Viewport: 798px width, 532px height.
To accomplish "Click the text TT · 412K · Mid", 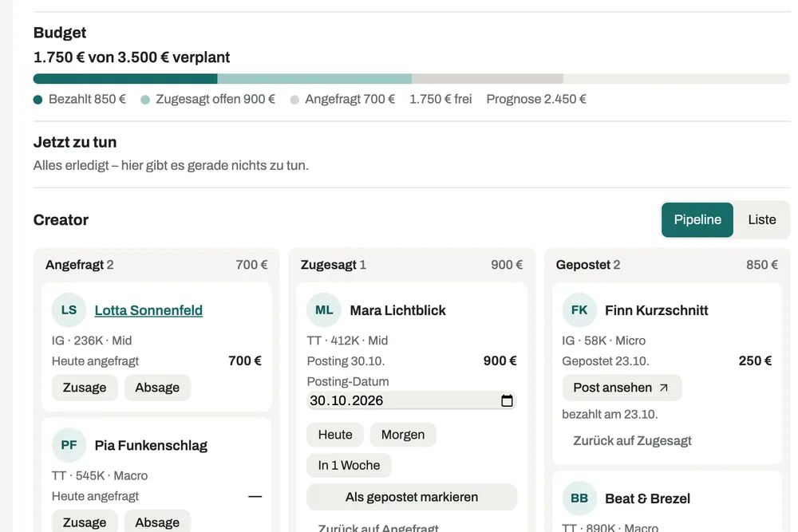I will [x=347, y=341].
